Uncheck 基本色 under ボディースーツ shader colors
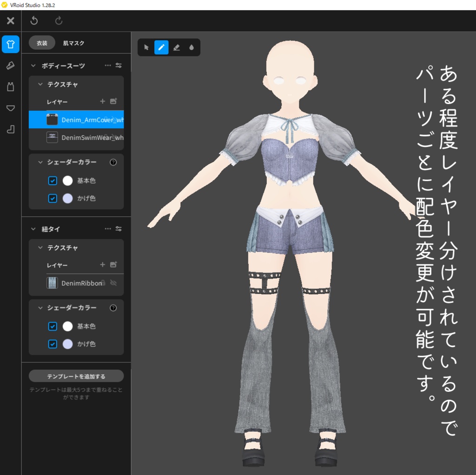Screen dimensions: 476x475 click(53, 181)
